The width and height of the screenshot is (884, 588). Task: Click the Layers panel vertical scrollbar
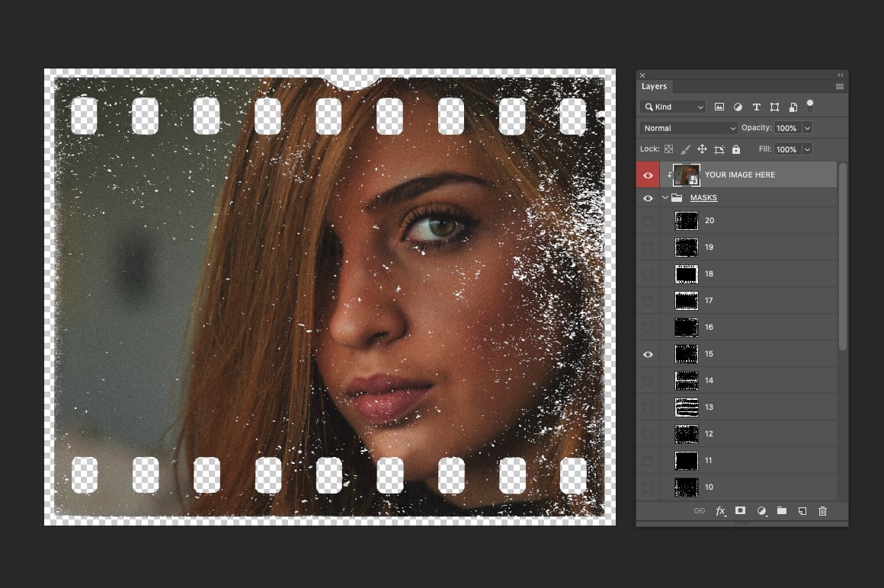(843, 257)
